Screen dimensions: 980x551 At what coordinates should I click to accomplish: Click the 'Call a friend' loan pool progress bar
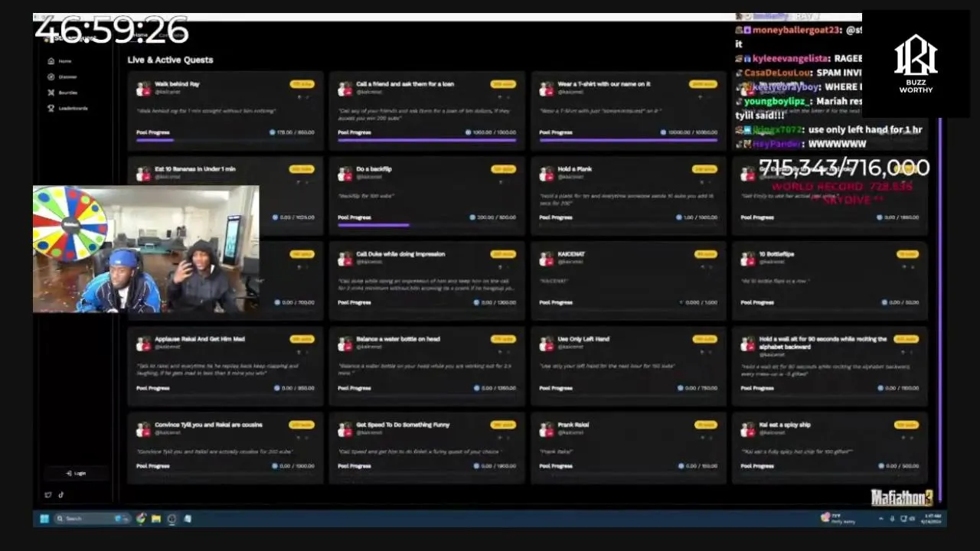pos(426,140)
